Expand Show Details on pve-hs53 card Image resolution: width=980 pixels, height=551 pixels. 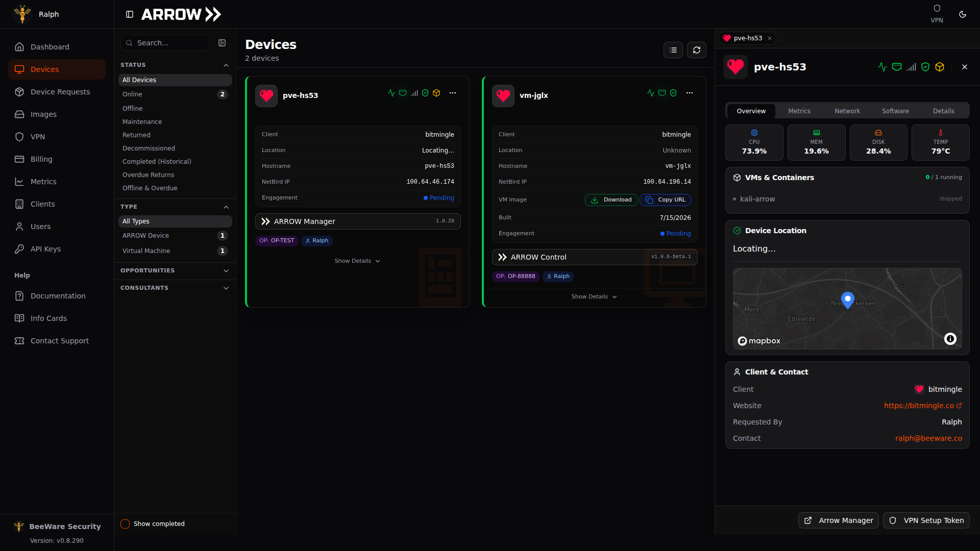357,261
